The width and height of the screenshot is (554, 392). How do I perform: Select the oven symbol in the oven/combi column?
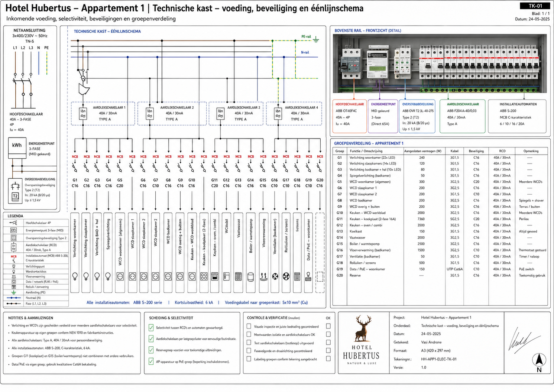(215, 276)
